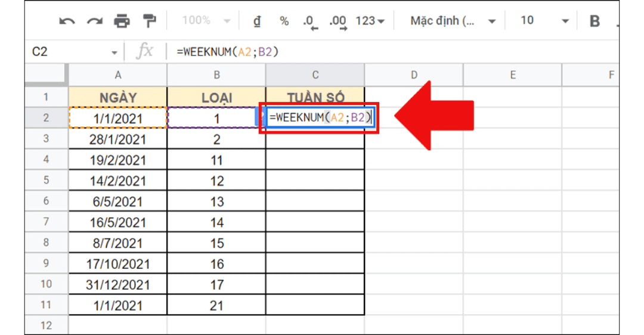Click LOẠI cell with value 13

[x=216, y=201]
